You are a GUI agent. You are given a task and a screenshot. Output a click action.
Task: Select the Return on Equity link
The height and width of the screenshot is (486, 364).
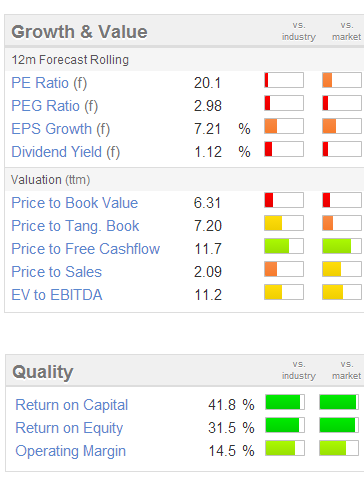pyautogui.click(x=69, y=428)
